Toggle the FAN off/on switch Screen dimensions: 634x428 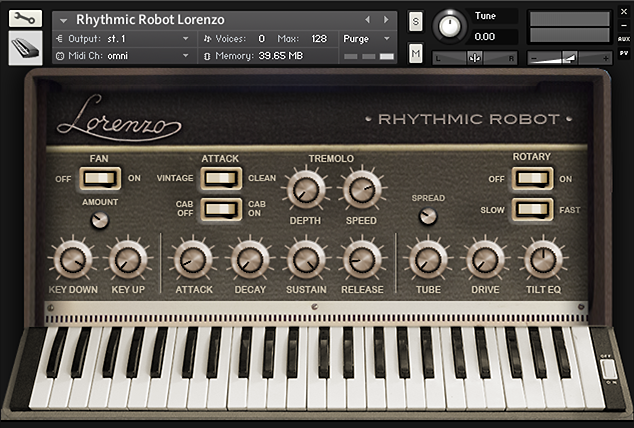tap(100, 178)
